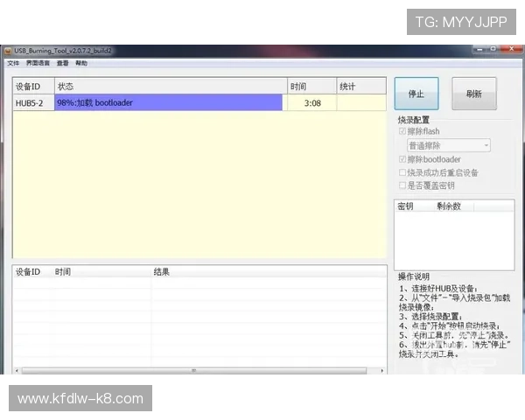The width and height of the screenshot is (525, 420).
Task: Minimize the USB Burning Tool window
Action: click(x=479, y=49)
